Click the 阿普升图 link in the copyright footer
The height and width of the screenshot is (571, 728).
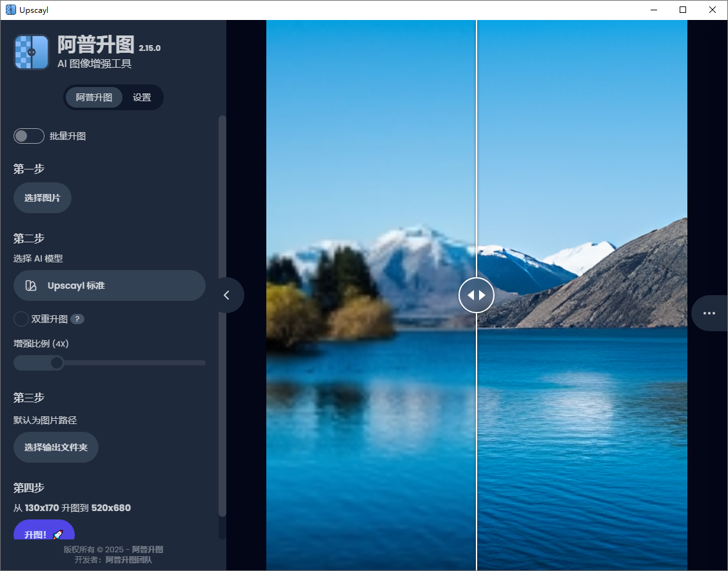pos(148,550)
